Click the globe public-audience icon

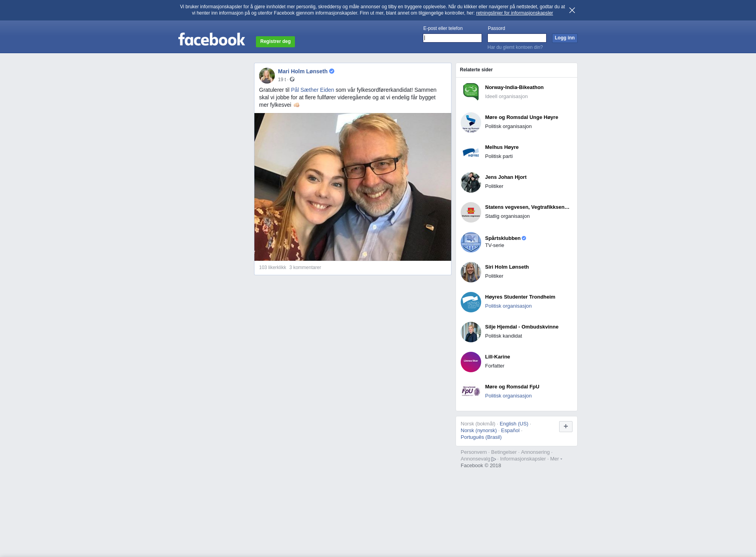coord(292,80)
